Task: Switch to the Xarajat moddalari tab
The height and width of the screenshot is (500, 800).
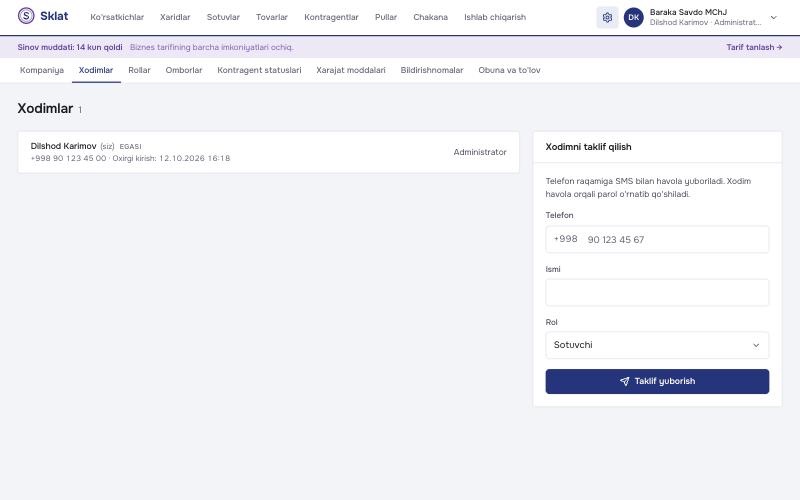Action: point(351,70)
